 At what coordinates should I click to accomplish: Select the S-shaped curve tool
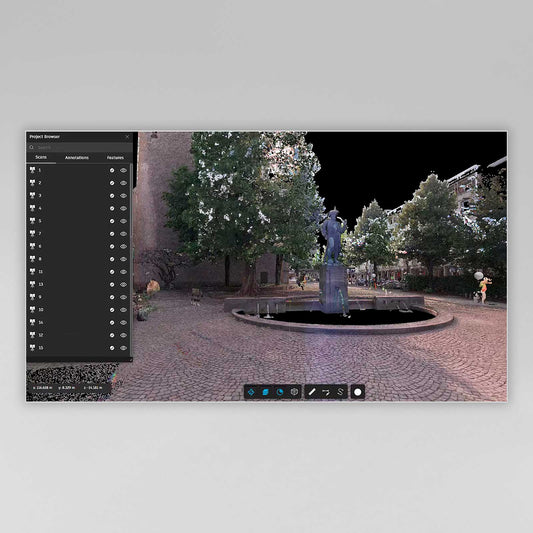click(x=340, y=392)
